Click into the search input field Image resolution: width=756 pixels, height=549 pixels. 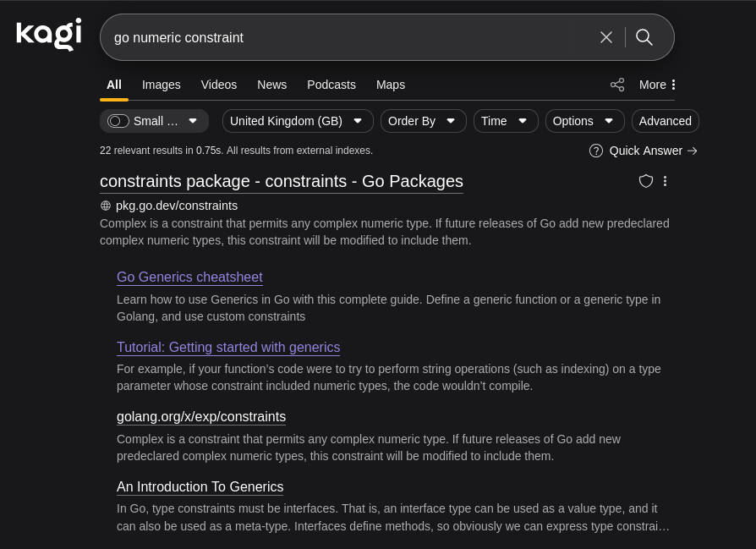(338, 37)
